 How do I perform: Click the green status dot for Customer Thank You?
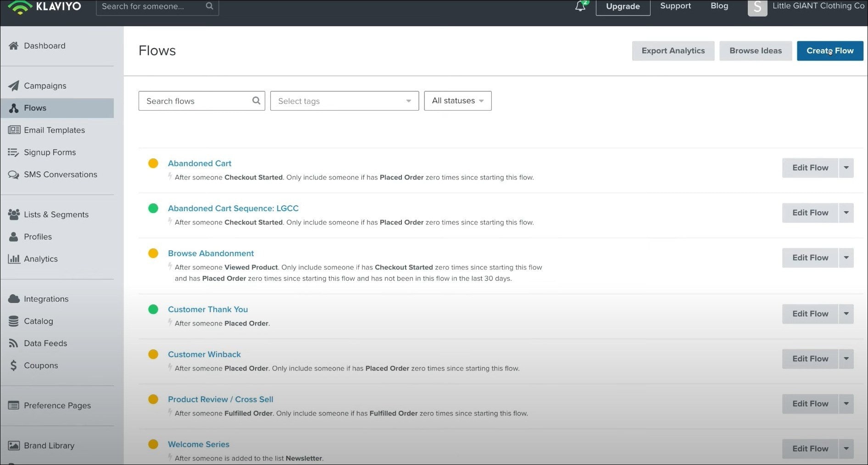point(153,309)
